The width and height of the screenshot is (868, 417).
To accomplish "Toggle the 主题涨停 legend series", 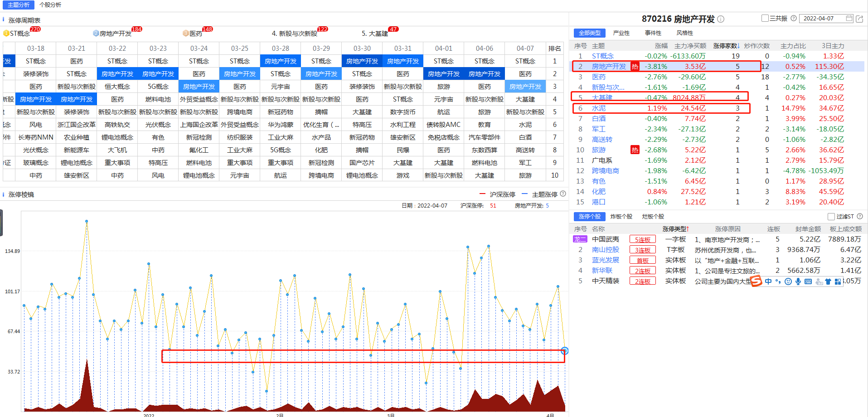I will click(x=539, y=194).
